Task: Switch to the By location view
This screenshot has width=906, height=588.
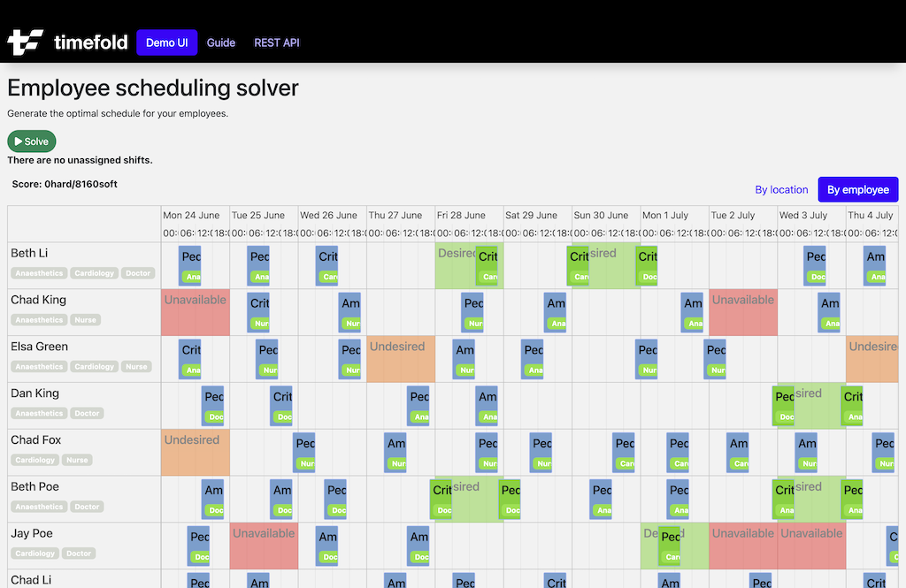Action: tap(781, 189)
